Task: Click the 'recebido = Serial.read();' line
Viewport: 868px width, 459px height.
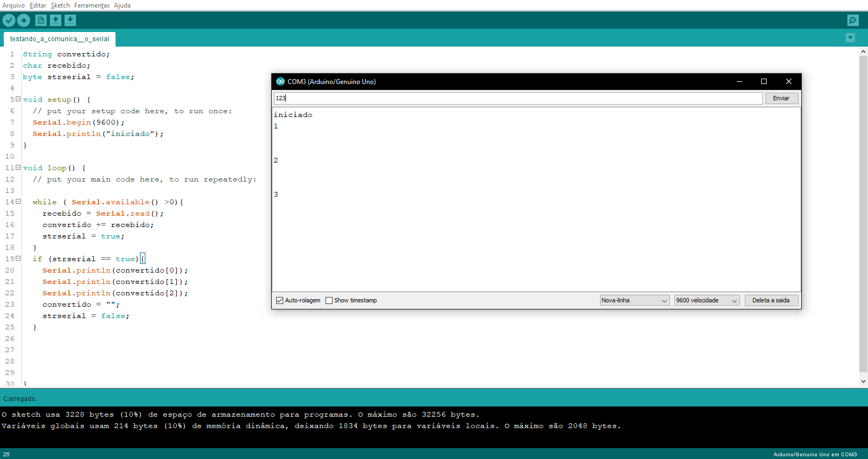Action: point(103,214)
